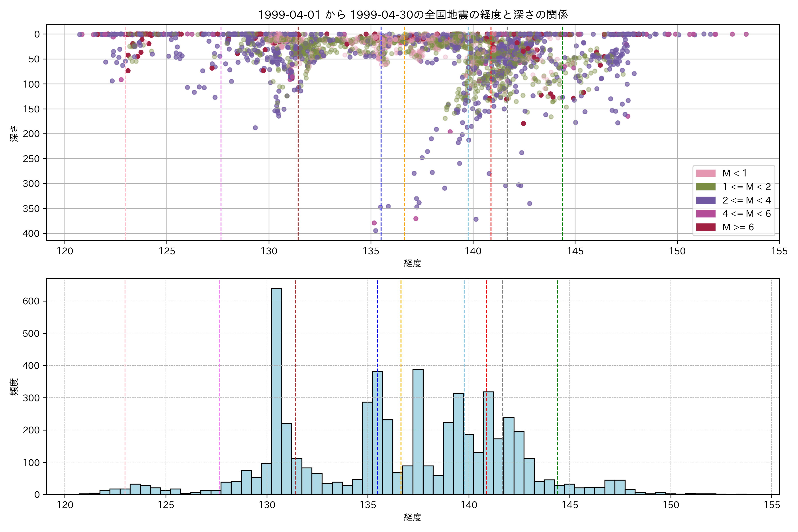Click the 'M >= 6' legend text label
Viewport: 798px width, 532px height.
[x=738, y=227]
